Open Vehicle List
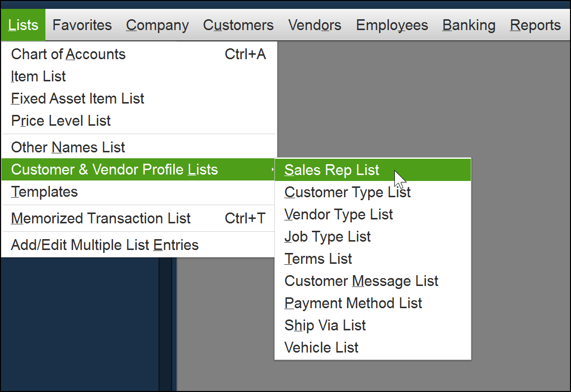The height and width of the screenshot is (392, 571). [373, 348]
